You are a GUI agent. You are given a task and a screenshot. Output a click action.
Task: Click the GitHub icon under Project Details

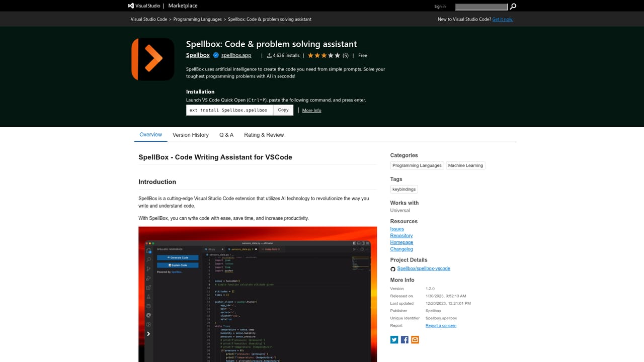click(x=393, y=269)
